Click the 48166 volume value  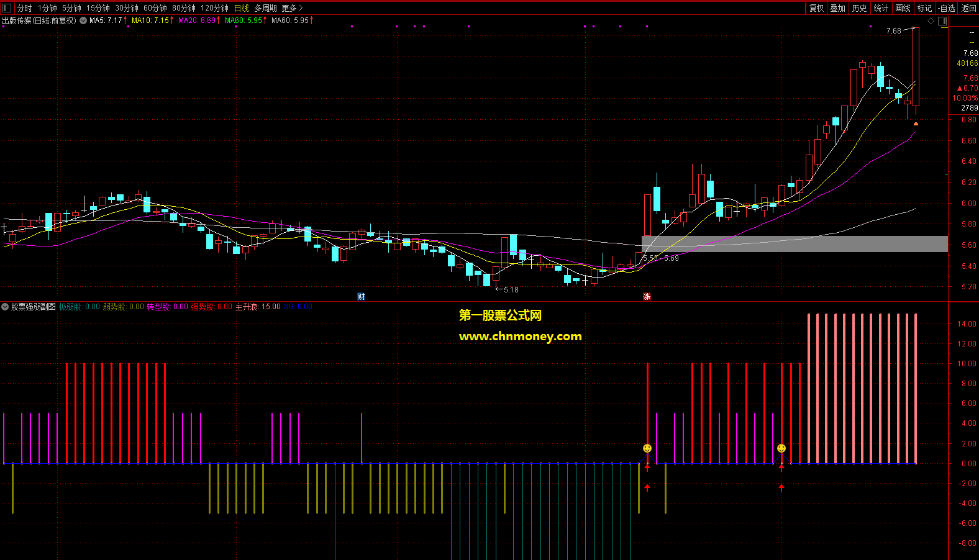pos(967,63)
